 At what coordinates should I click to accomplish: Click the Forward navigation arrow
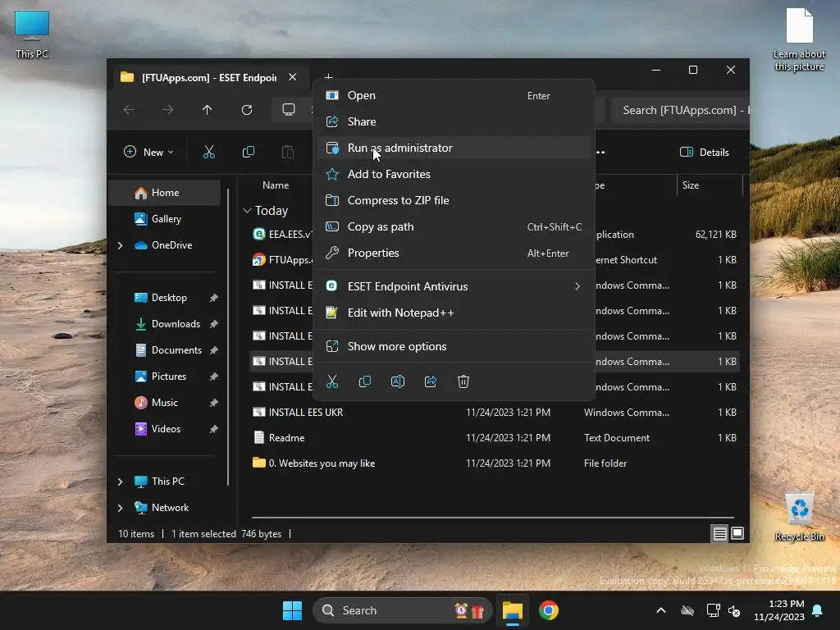pos(168,110)
